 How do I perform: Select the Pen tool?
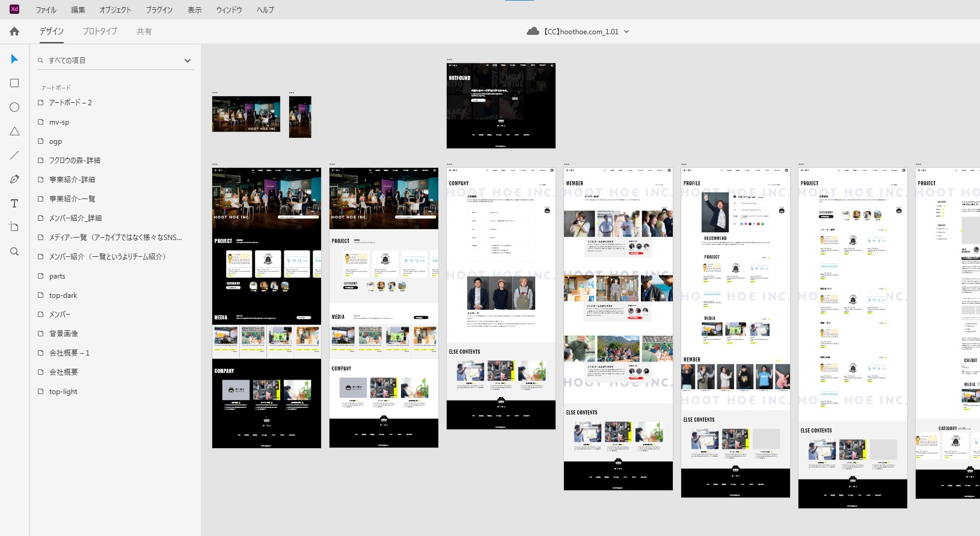pyautogui.click(x=14, y=179)
